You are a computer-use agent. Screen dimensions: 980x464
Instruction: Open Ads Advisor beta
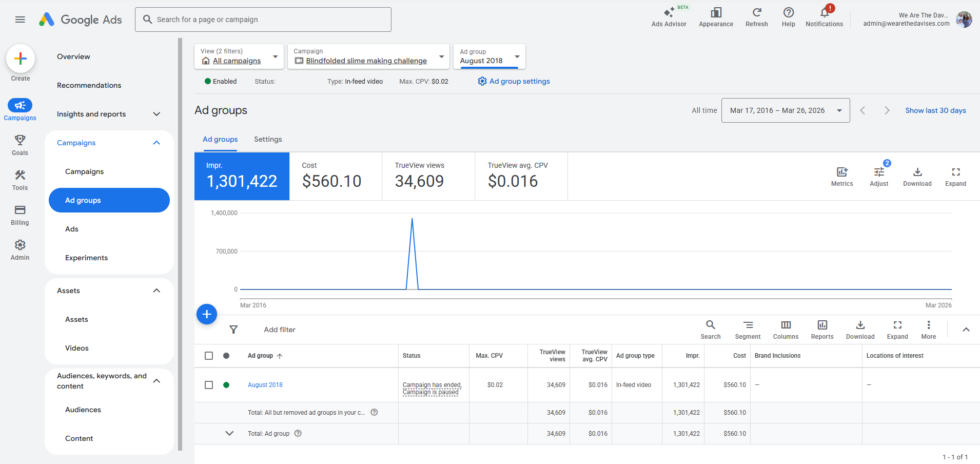click(669, 17)
